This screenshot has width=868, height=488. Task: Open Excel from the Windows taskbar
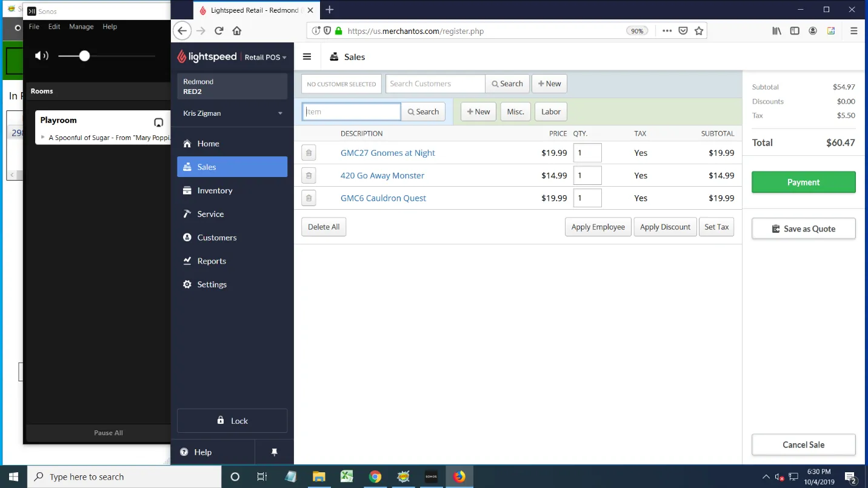347,476
